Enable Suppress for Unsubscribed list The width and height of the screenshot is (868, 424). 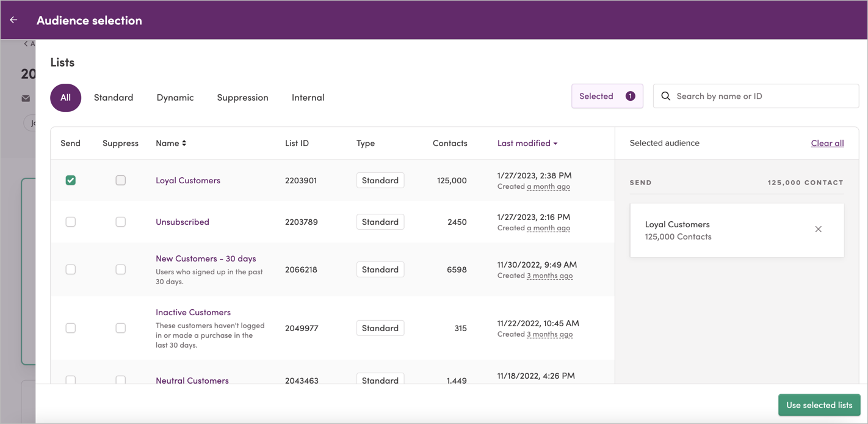(120, 222)
